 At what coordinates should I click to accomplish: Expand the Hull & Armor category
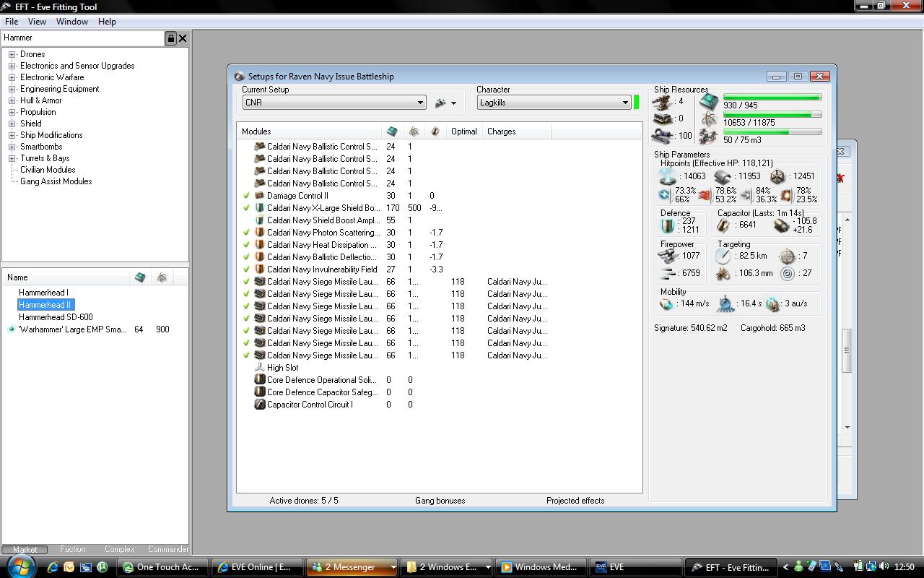(x=12, y=100)
